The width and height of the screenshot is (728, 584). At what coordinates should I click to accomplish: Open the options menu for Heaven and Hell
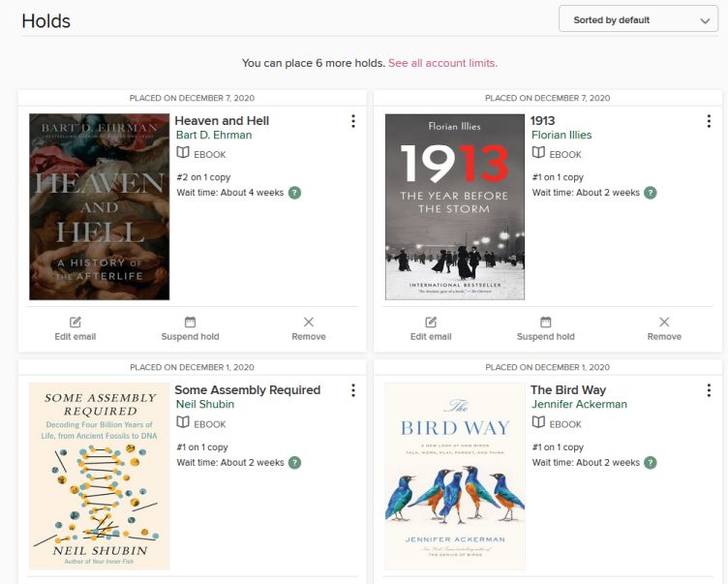353,121
